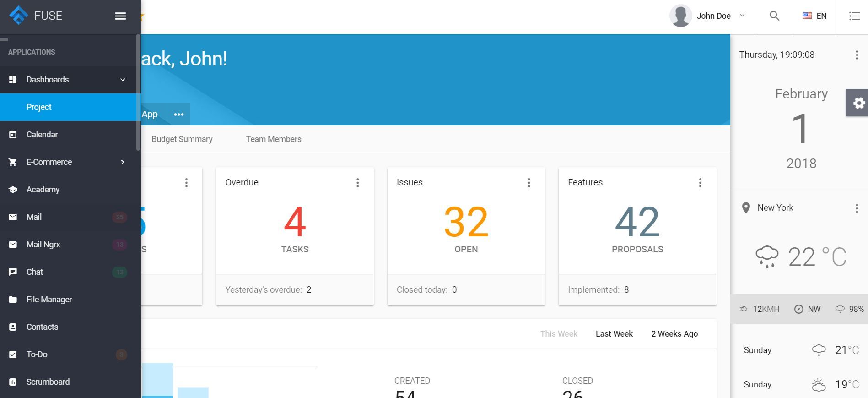Click the File Manager folder icon
The width and height of the screenshot is (868, 398).
coord(13,300)
